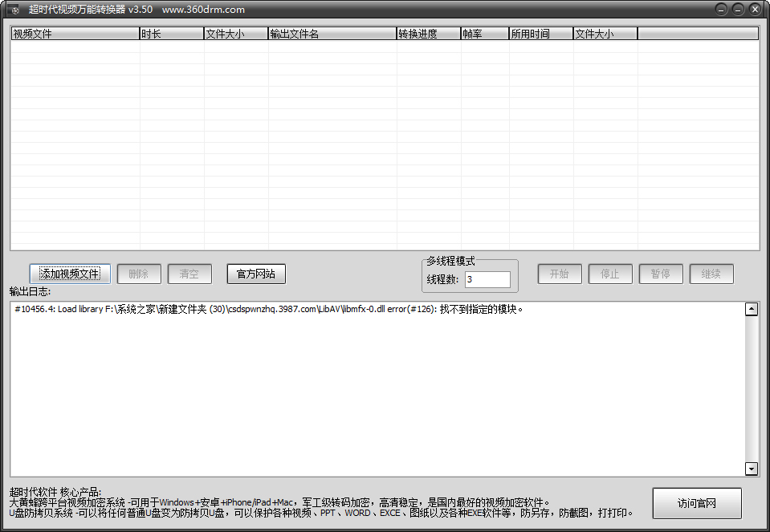
Task: Click the 多线程模式 group label
Action: tap(450, 261)
